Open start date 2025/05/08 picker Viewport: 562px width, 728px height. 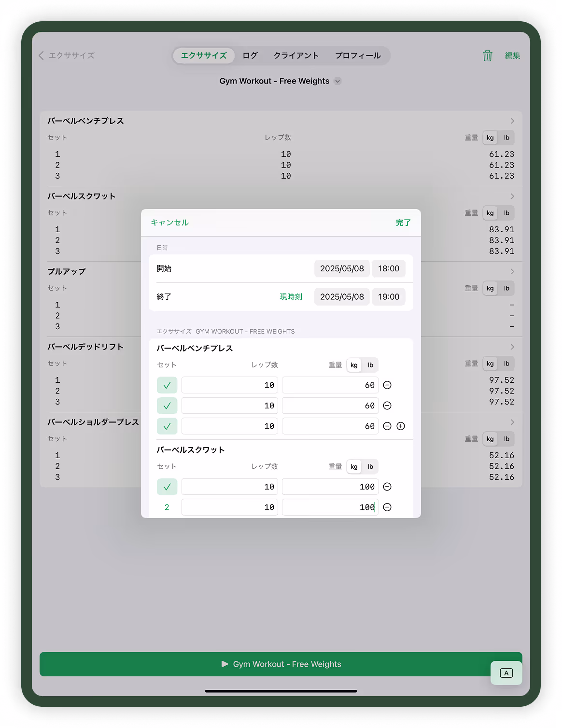(342, 268)
